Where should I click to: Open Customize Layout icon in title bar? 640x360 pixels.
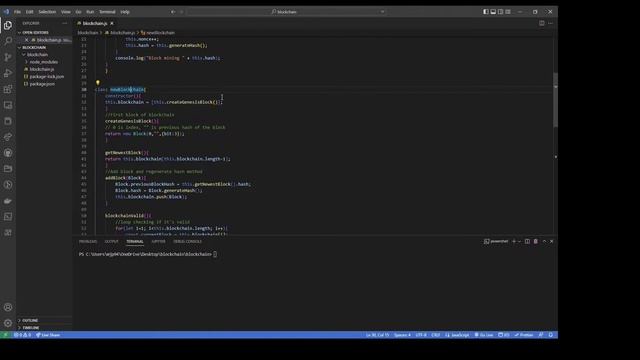(508, 12)
